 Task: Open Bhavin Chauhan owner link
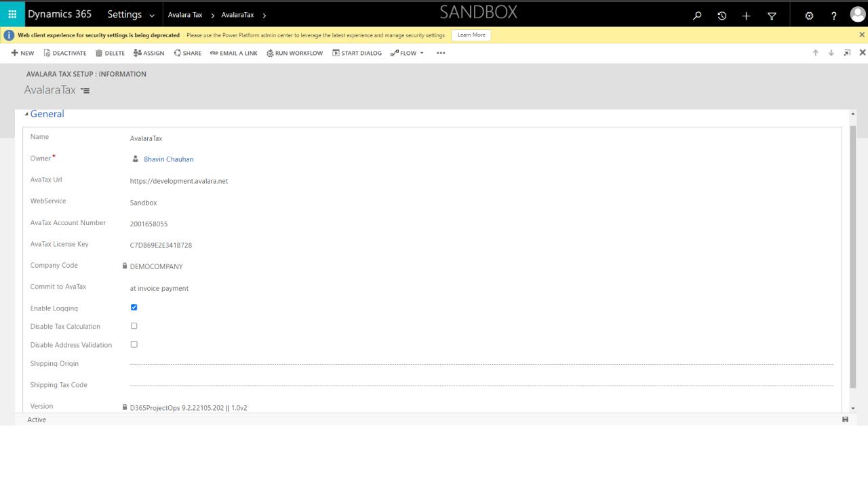(169, 159)
